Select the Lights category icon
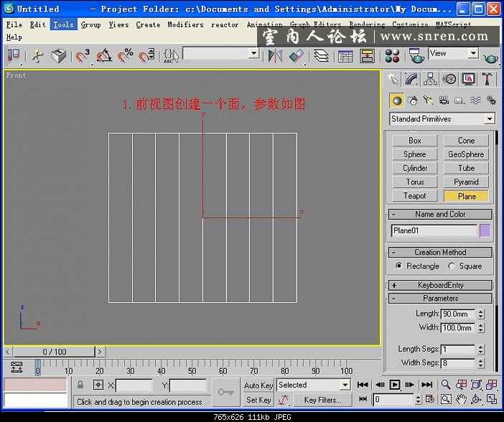504x422 pixels. [428, 100]
